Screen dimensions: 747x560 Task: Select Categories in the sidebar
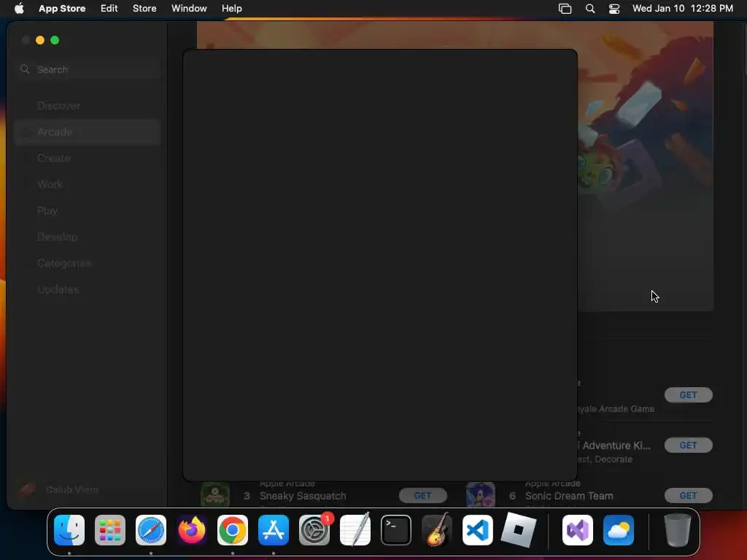point(88,262)
